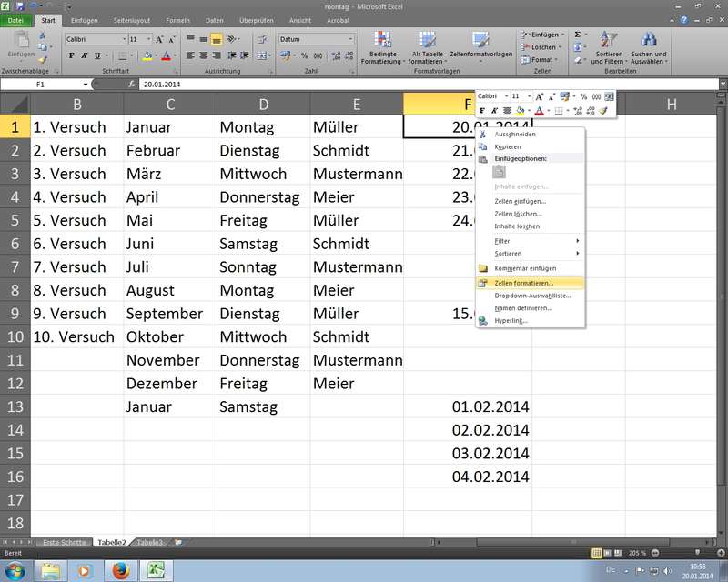Click the Windows Start orb
The height and width of the screenshot is (582, 728).
[x=15, y=570]
